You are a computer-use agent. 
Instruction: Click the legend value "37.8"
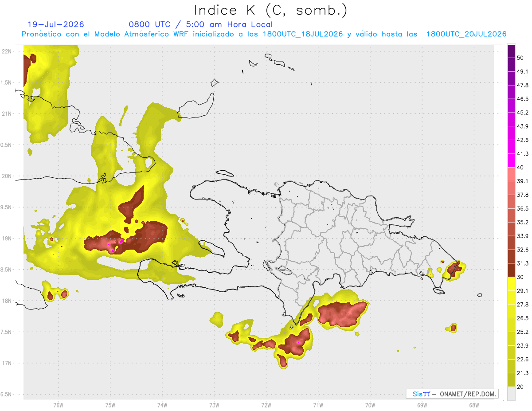522,195
